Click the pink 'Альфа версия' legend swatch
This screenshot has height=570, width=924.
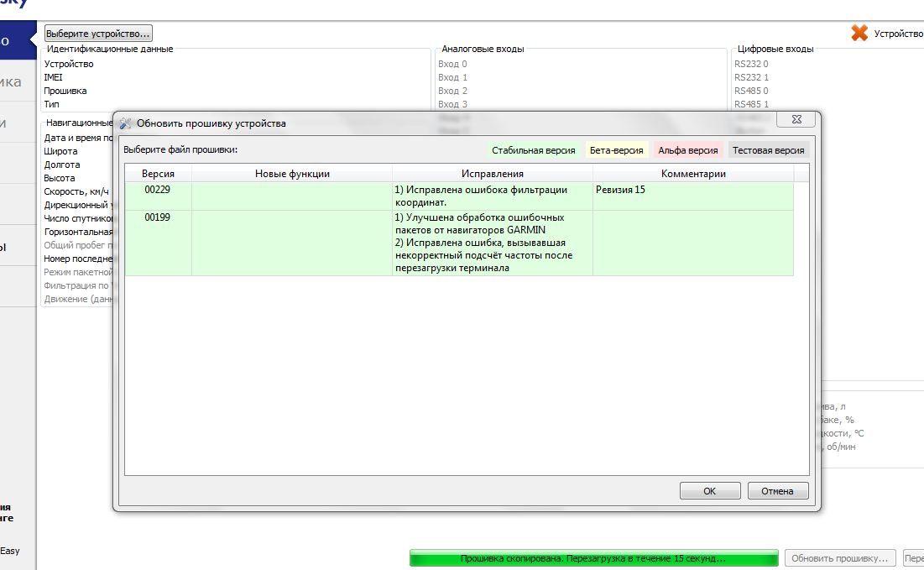tap(687, 150)
